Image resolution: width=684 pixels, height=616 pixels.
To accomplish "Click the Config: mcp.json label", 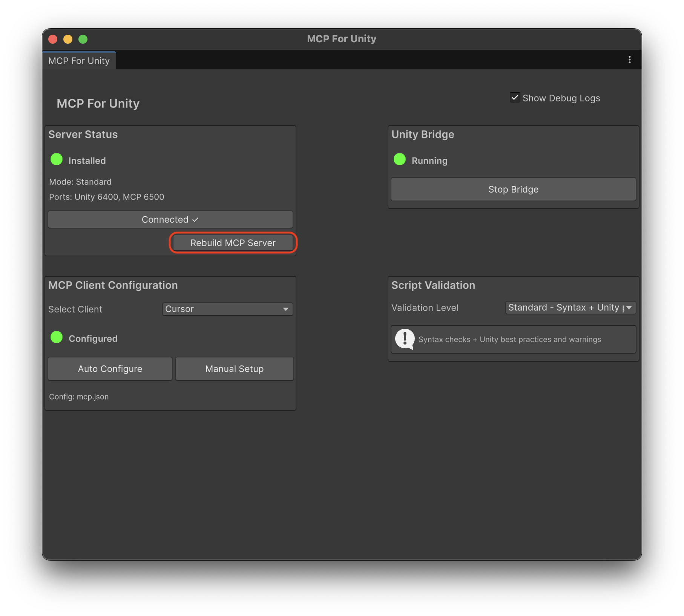I will pyautogui.click(x=78, y=397).
